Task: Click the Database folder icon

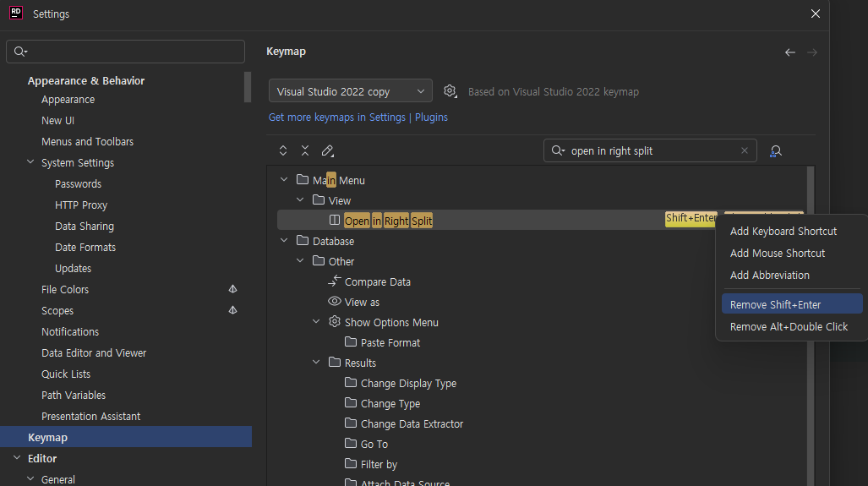Action: click(x=303, y=240)
